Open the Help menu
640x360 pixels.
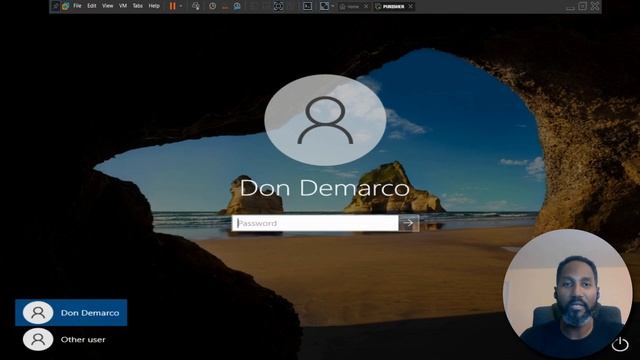[x=154, y=6]
